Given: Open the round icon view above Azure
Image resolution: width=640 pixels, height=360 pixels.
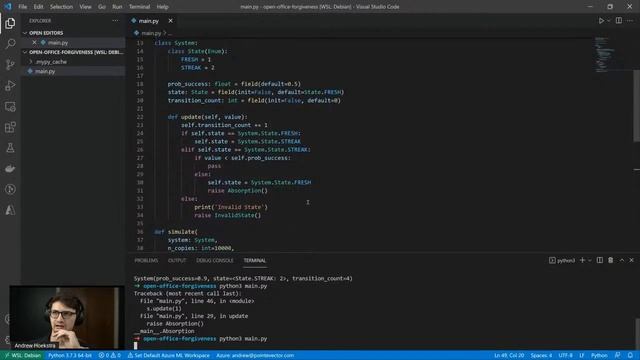Looking at the screenshot, I should point(10,189).
